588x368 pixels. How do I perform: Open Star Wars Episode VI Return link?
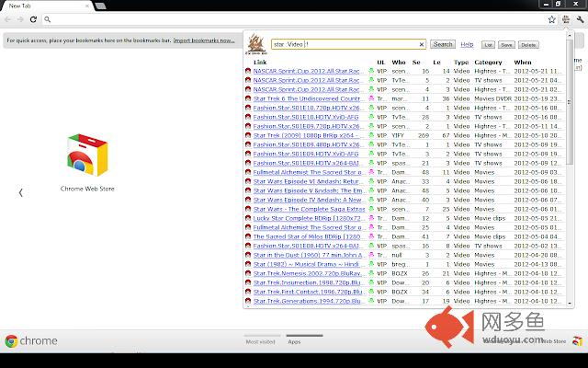(309, 181)
